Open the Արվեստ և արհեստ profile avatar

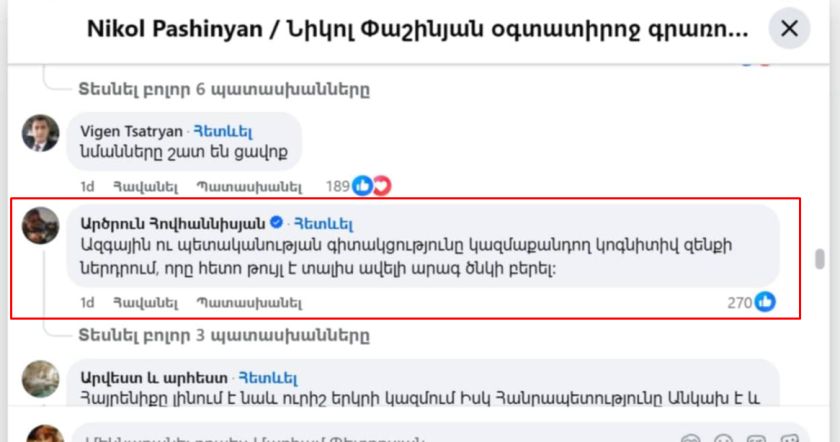[41, 378]
